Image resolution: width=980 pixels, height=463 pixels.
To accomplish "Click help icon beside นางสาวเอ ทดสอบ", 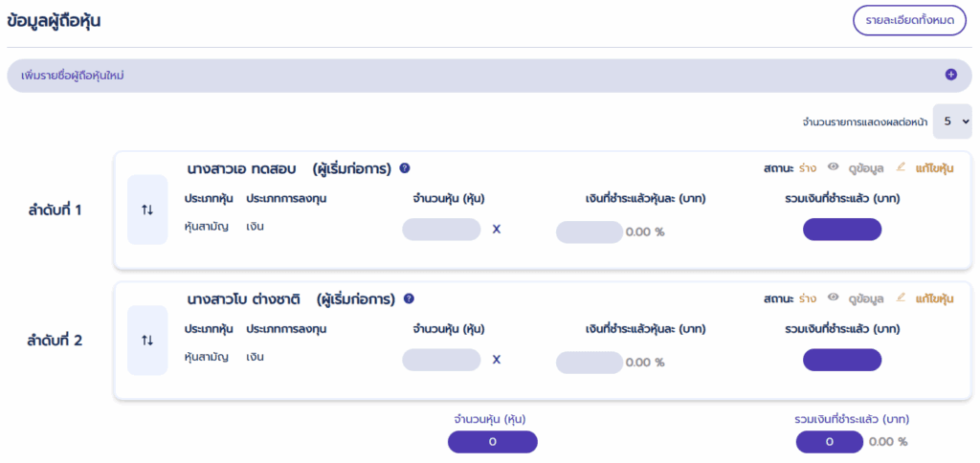I will [405, 168].
